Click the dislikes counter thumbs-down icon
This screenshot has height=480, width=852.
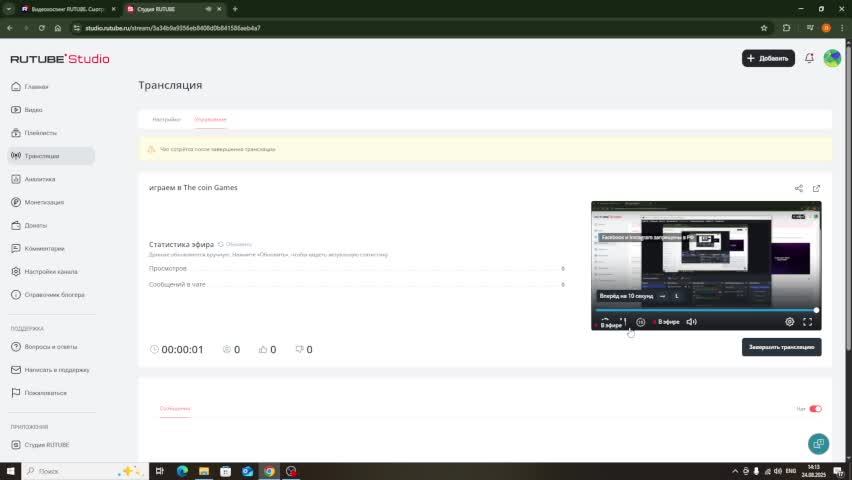[x=299, y=350]
